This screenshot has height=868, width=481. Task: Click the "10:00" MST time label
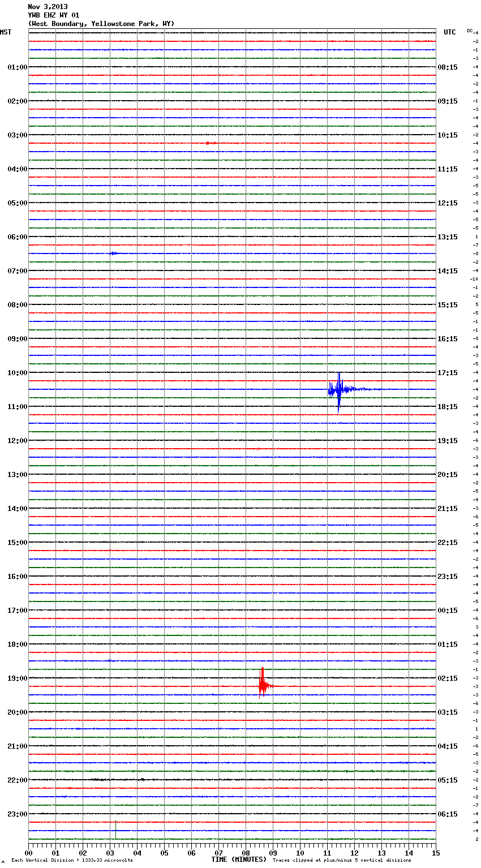[x=18, y=373]
